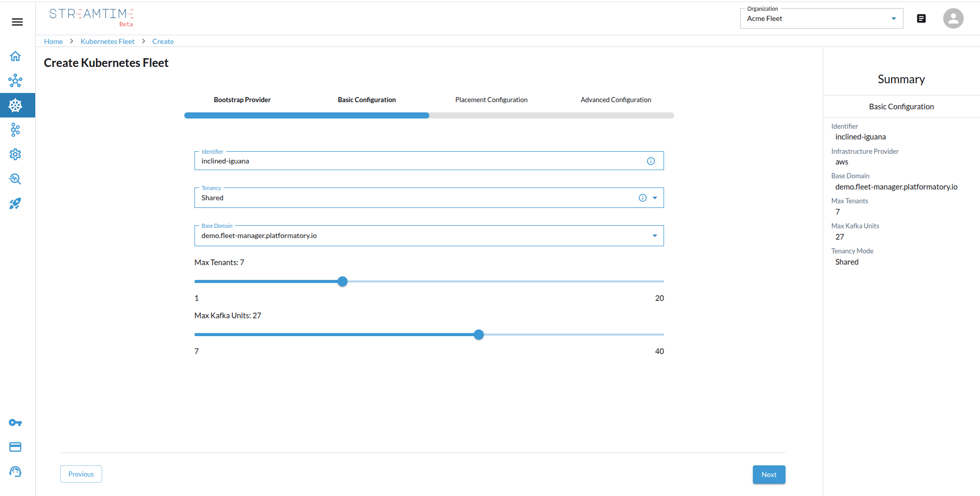
Task: Show info for the Tenancy field
Action: tap(643, 198)
